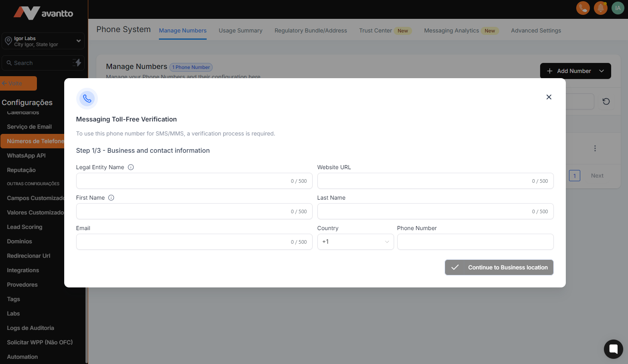The image size is (628, 364).
Task: Click the orange phone dialer icon
Action: [583, 8]
